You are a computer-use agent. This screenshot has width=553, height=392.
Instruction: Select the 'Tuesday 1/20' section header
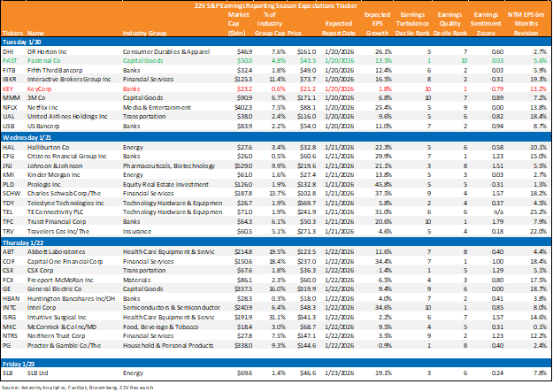(21, 42)
